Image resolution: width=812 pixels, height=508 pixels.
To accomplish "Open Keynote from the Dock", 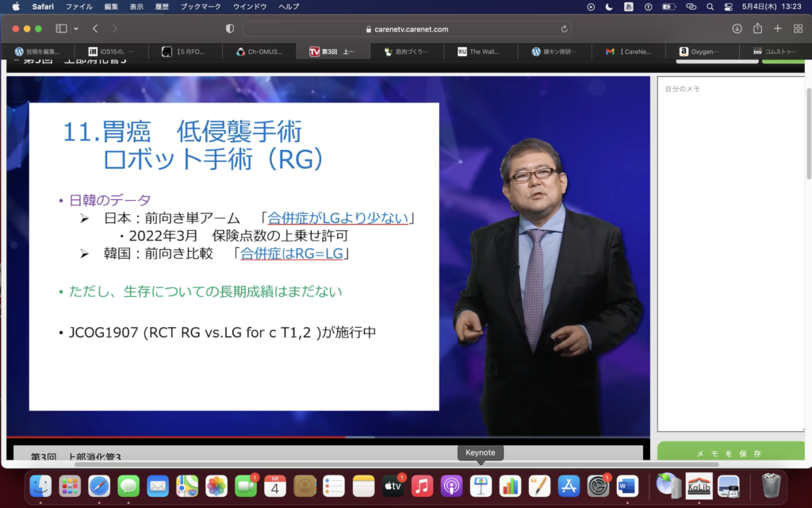I will 480,484.
